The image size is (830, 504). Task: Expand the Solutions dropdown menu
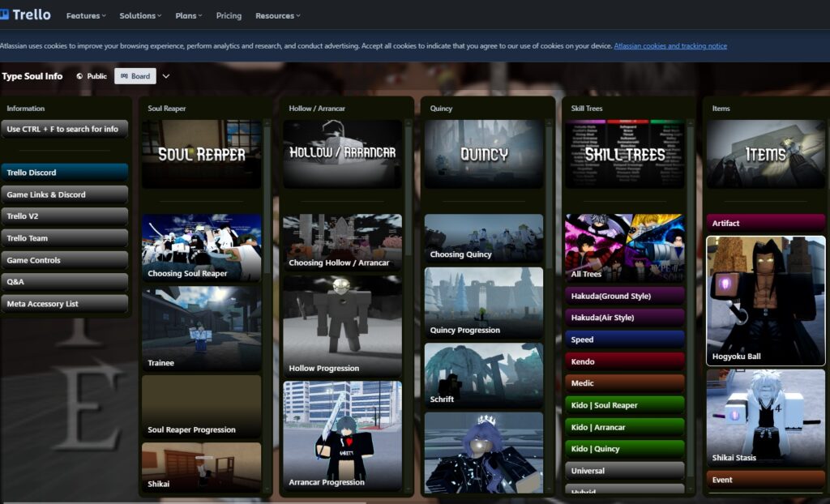tap(139, 15)
